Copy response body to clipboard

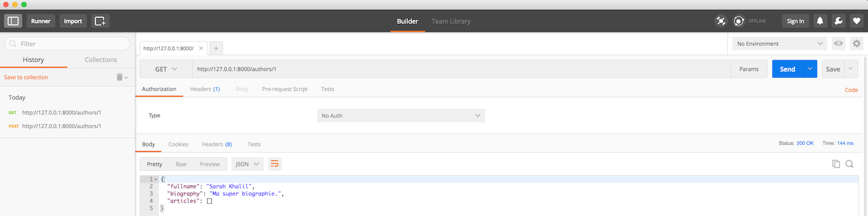pos(836,164)
